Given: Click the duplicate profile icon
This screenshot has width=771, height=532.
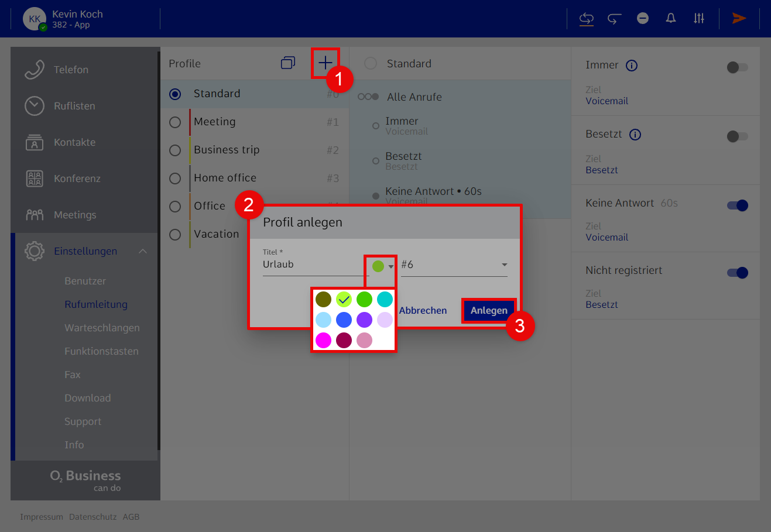Looking at the screenshot, I should (x=288, y=63).
